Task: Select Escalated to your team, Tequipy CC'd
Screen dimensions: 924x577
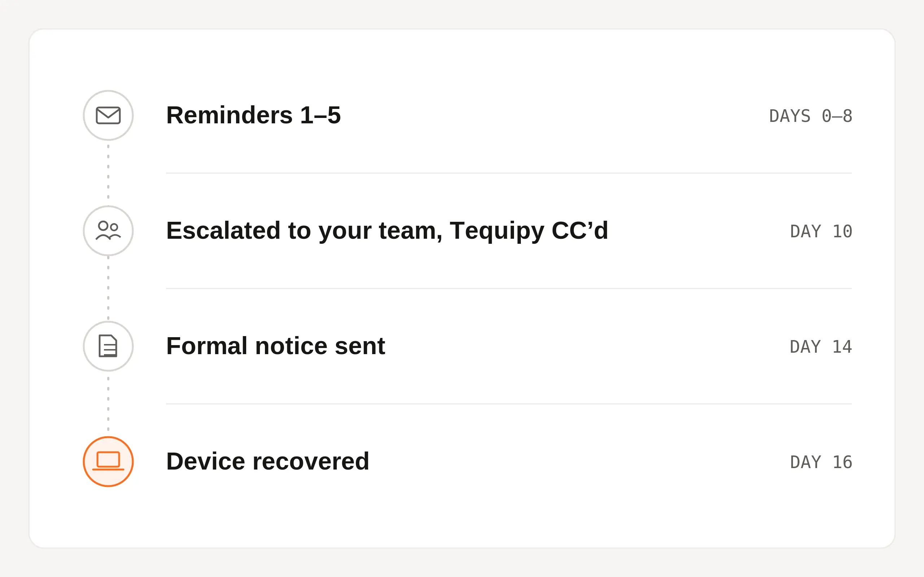Action: [387, 231]
